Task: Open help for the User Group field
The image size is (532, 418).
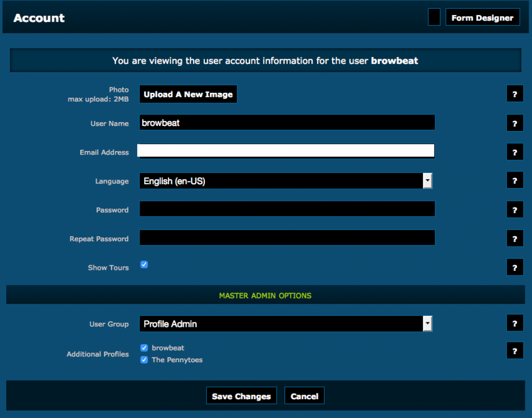Action: 515,323
